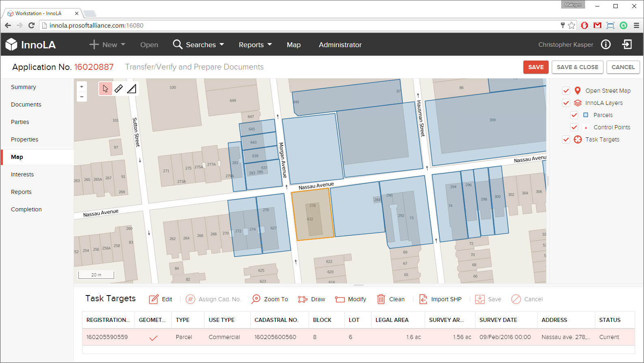Uncheck Open Street Map layer
Image resolution: width=644 pixels, height=363 pixels.
566,91
